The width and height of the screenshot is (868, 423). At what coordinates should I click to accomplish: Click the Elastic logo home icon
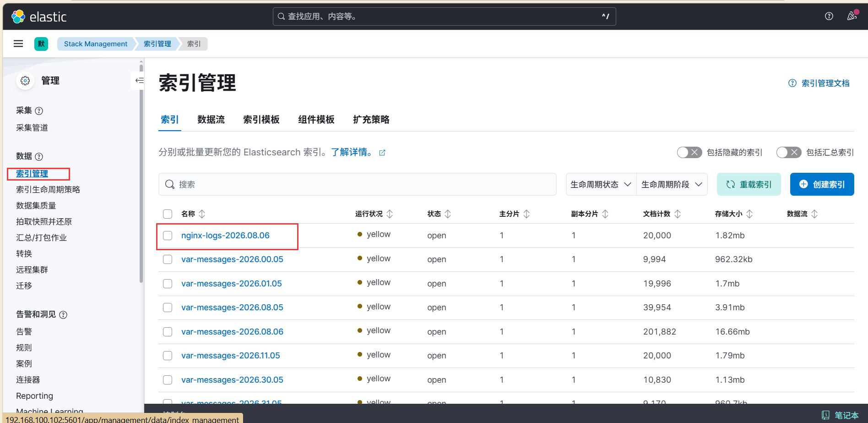18,16
